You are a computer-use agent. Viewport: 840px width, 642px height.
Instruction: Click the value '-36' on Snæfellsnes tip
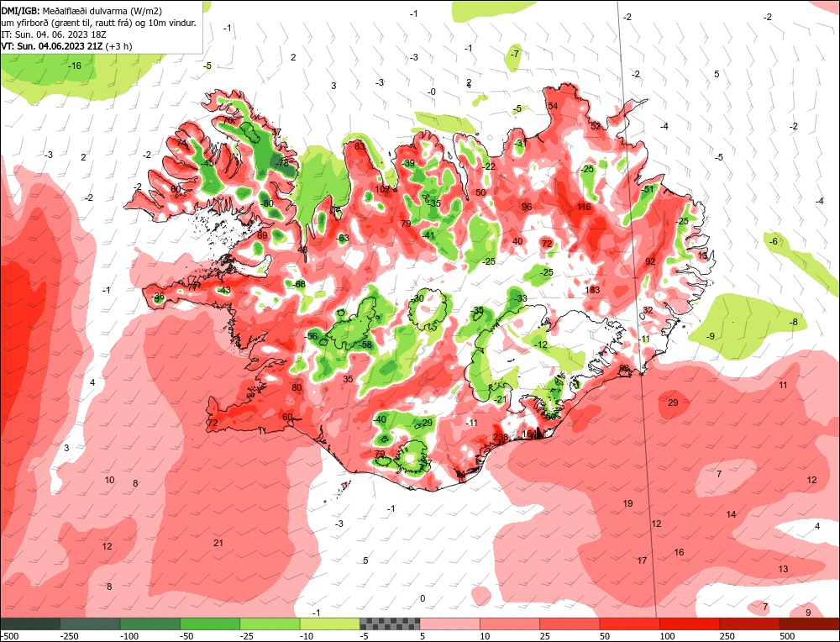(x=158, y=297)
